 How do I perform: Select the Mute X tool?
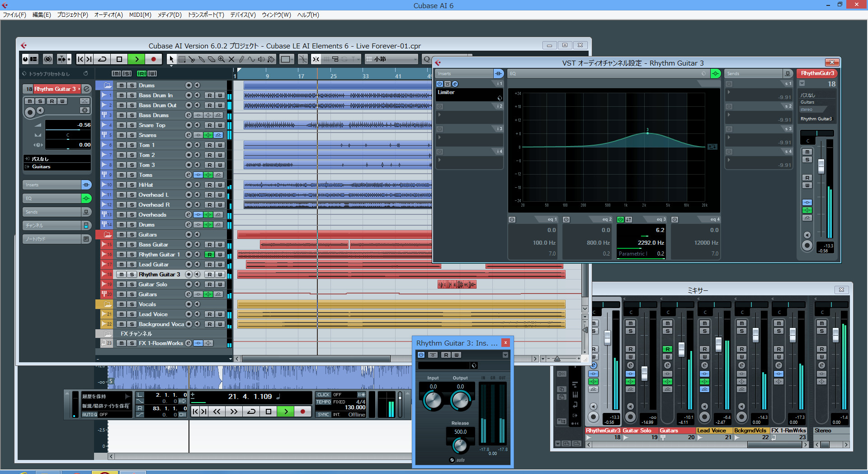tap(231, 59)
